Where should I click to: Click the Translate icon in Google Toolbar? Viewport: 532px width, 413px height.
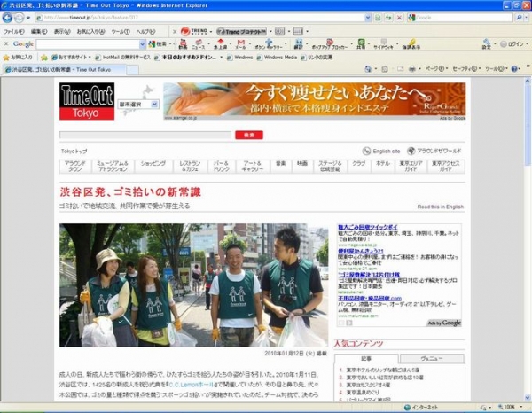point(299,44)
